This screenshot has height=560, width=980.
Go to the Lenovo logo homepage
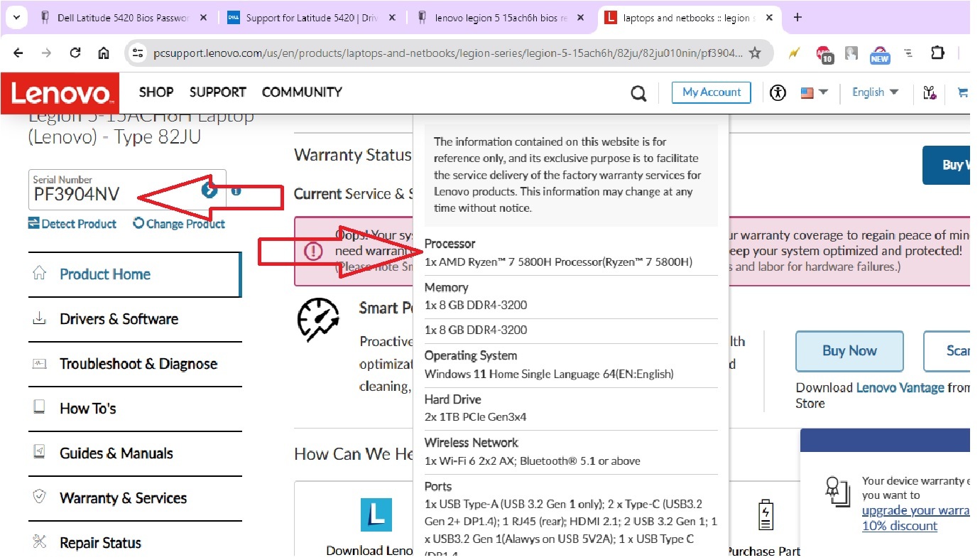point(60,93)
